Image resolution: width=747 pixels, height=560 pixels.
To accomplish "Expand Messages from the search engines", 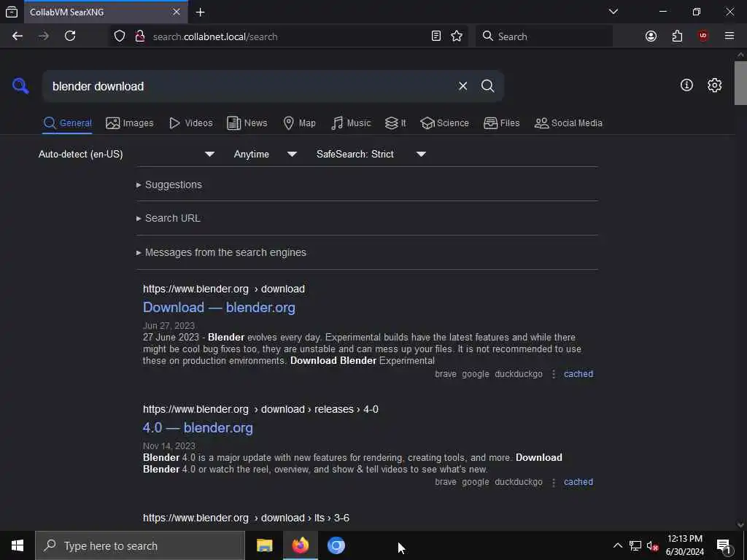I will pos(221,252).
